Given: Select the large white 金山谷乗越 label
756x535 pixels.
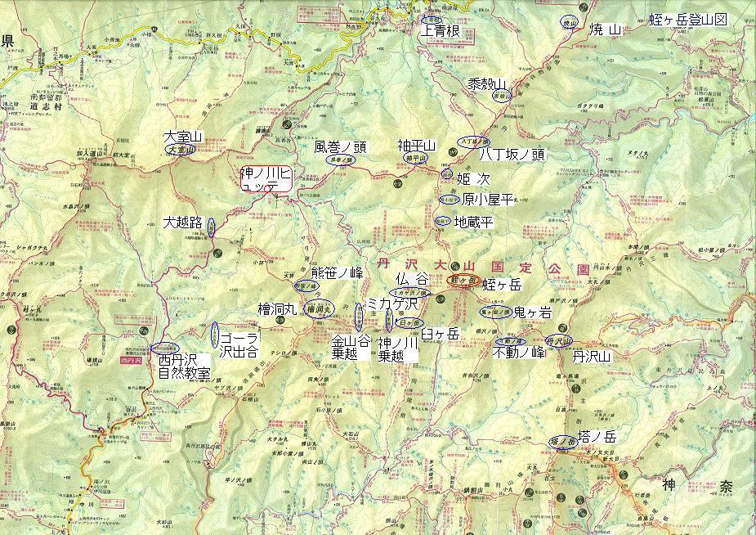Looking at the screenshot, I should point(351,348).
